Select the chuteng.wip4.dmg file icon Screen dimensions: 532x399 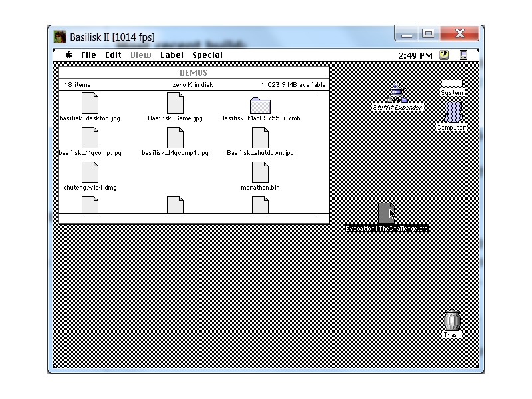click(x=90, y=172)
